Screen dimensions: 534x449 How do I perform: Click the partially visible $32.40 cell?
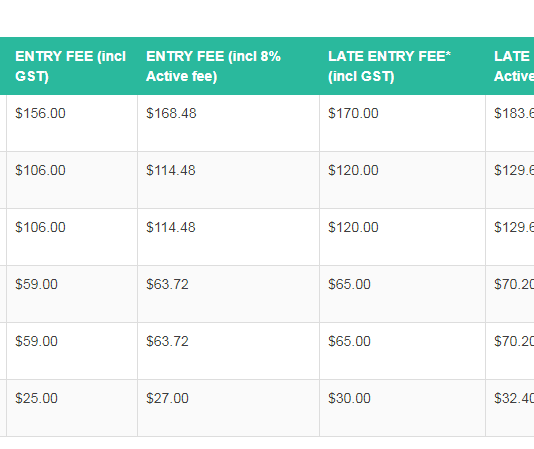coord(510,408)
